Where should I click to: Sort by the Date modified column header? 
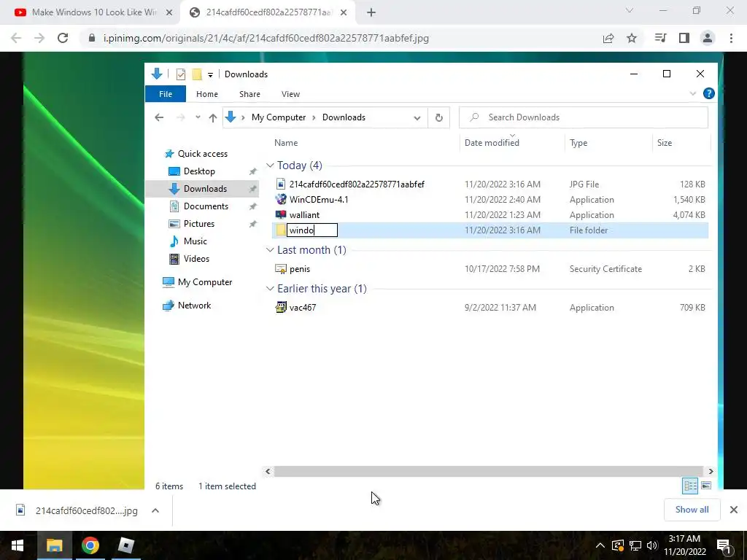(492, 142)
